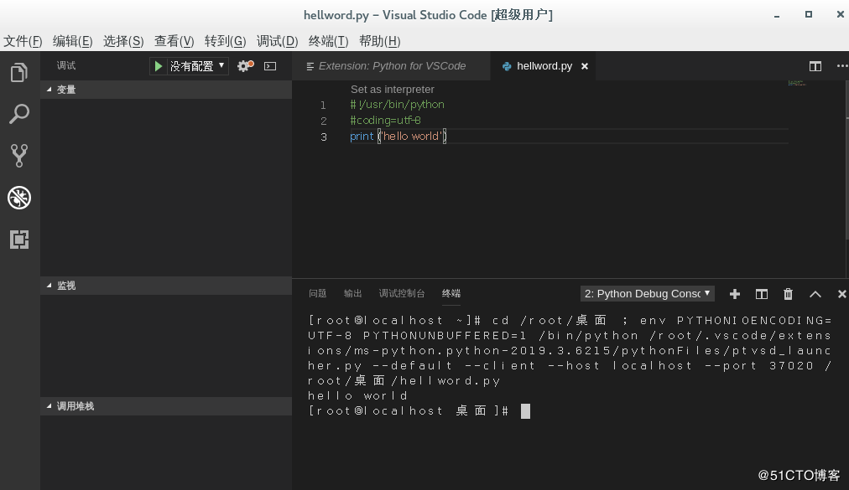This screenshot has height=490, width=849.
Task: Split the editor with the split icon
Action: tap(815, 66)
